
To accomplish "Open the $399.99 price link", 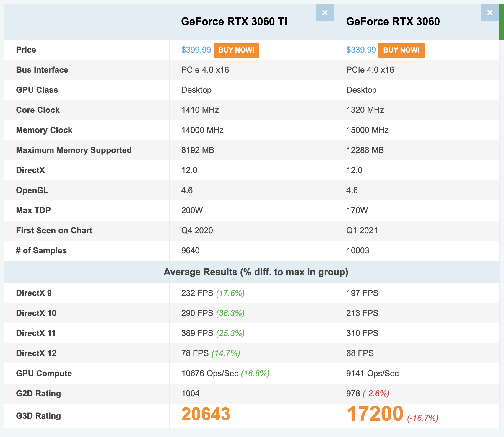I will pos(196,50).
